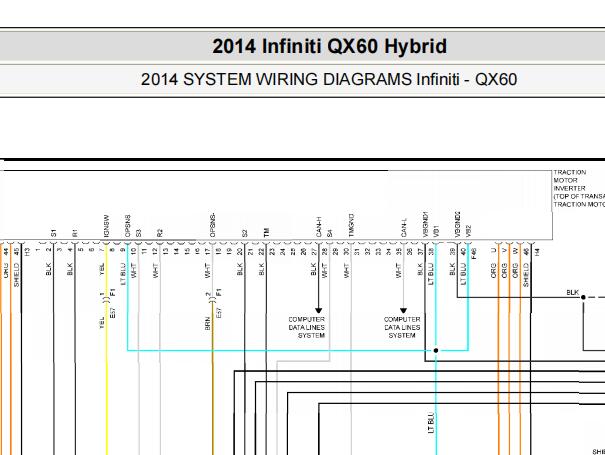Click the F46 connector label
Screen dimensions: 605x455
(474, 253)
